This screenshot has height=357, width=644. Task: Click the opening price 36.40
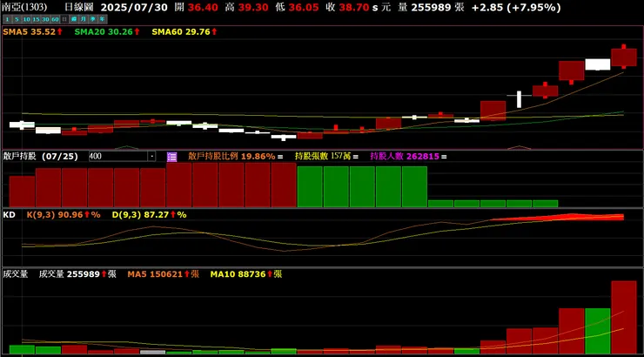pos(203,7)
